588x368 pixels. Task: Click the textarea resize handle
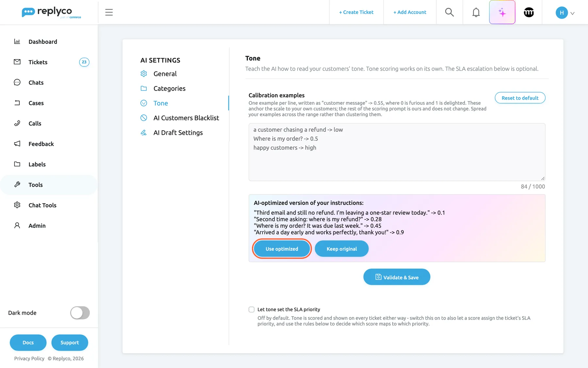click(543, 179)
